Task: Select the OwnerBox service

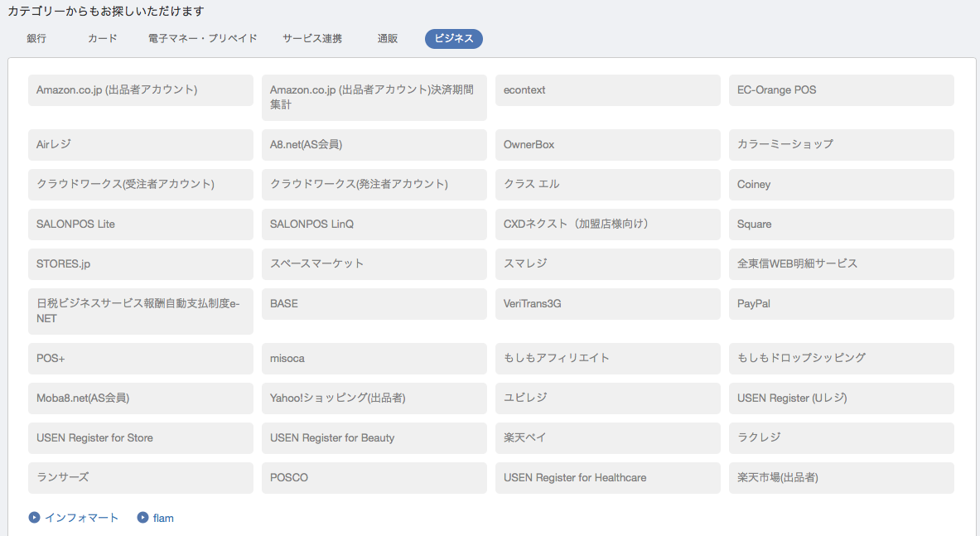Action: [x=608, y=145]
